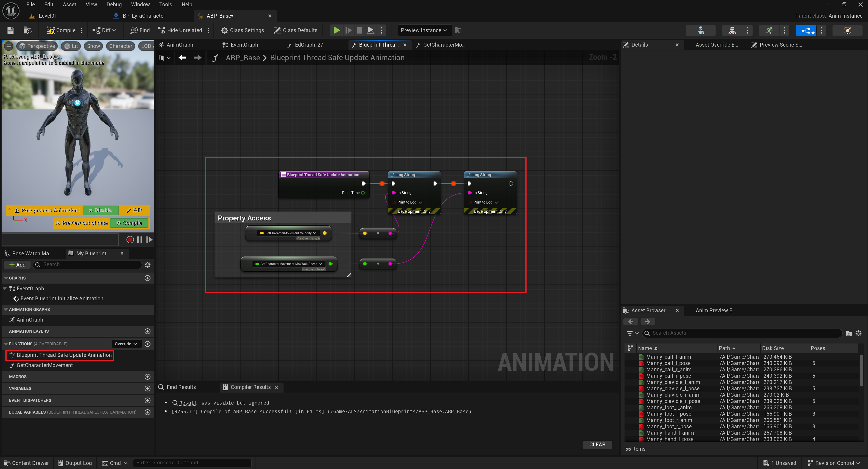Click the Browse to asset icon

pos(28,30)
